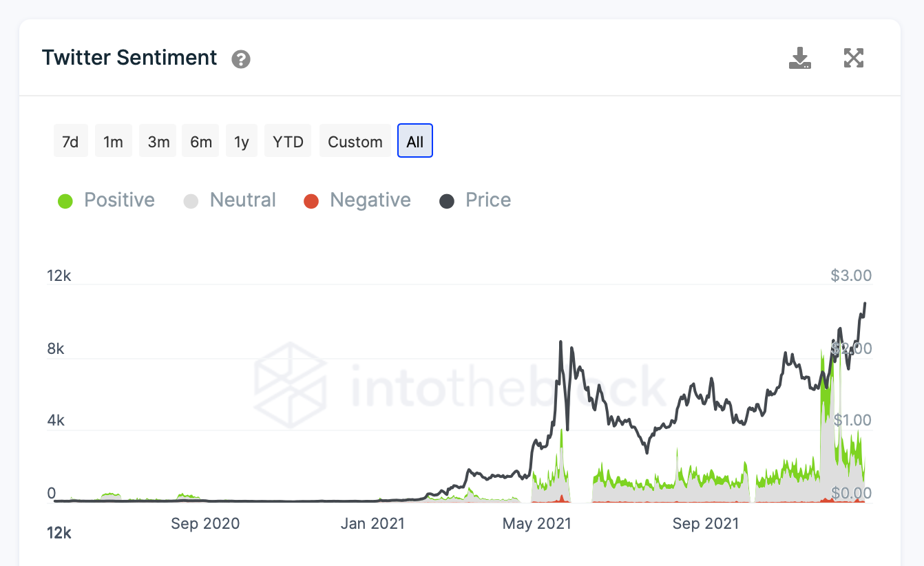Open the Custom date range picker

tap(355, 141)
